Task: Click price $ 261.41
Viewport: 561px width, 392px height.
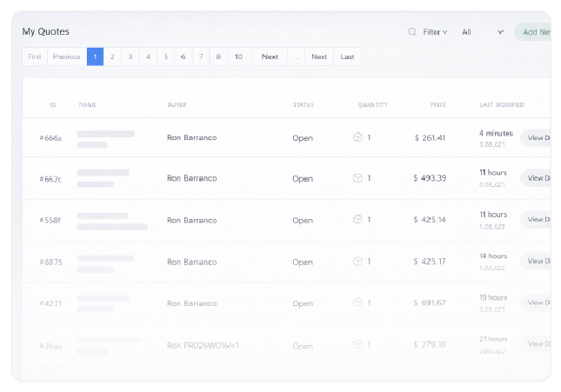Action: click(430, 137)
